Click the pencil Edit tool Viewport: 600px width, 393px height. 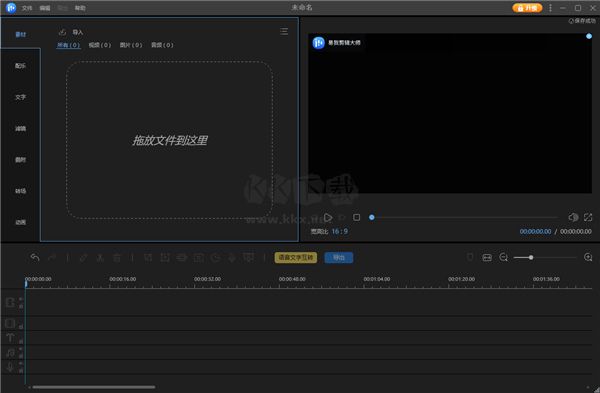coord(83,258)
